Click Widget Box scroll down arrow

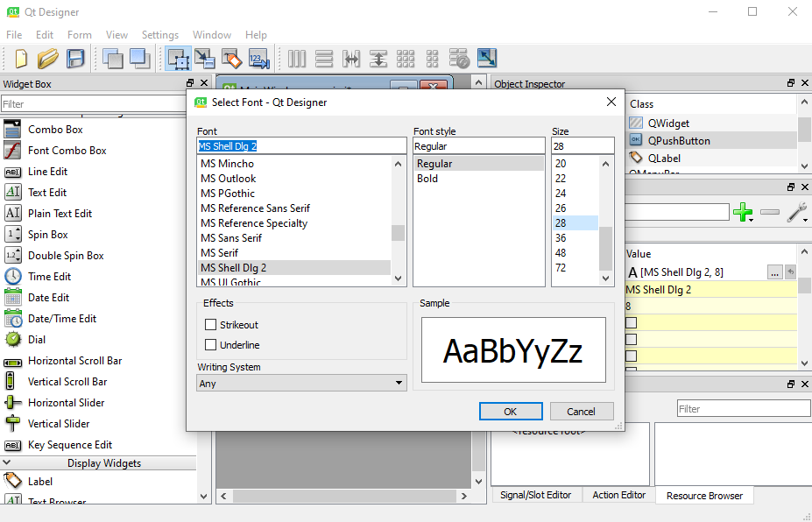203,496
